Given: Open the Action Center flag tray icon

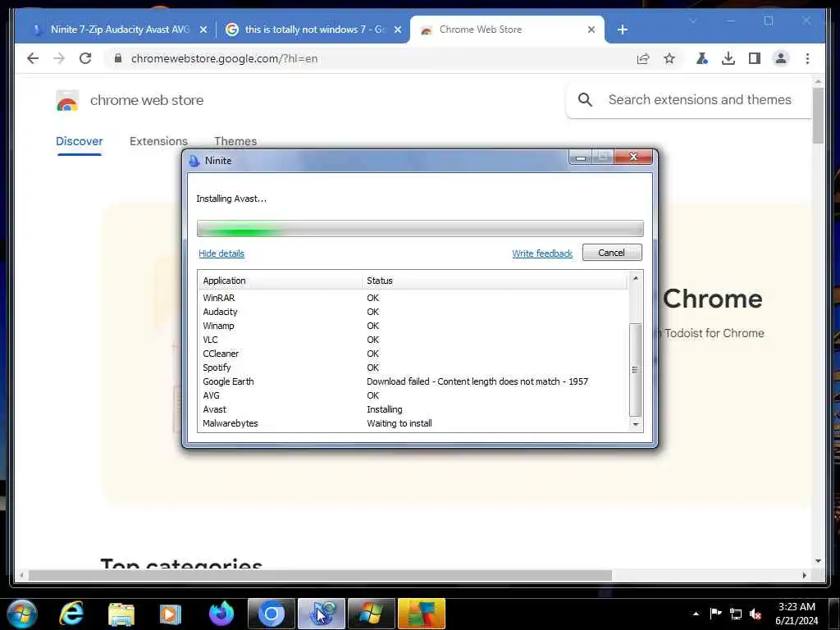Looking at the screenshot, I should (715, 614).
